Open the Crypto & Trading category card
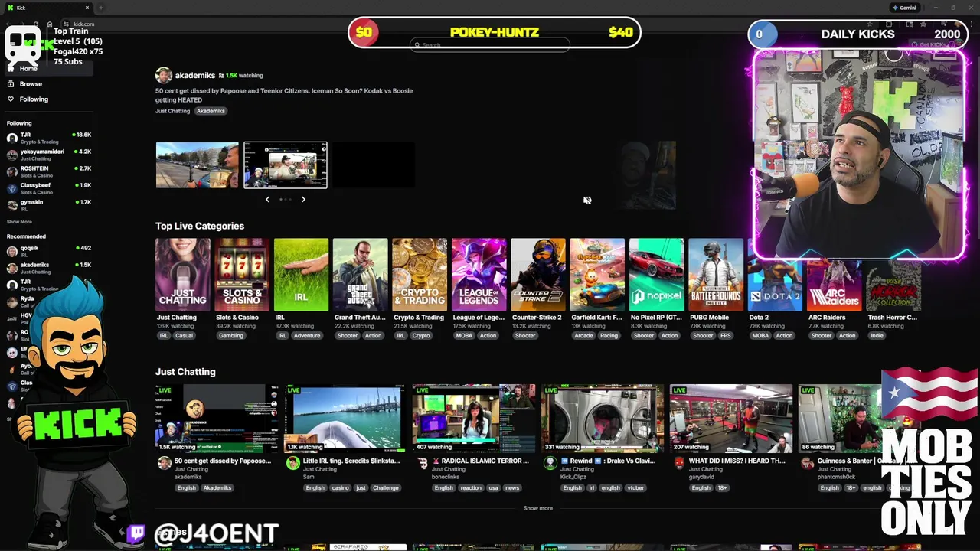 pyautogui.click(x=420, y=275)
